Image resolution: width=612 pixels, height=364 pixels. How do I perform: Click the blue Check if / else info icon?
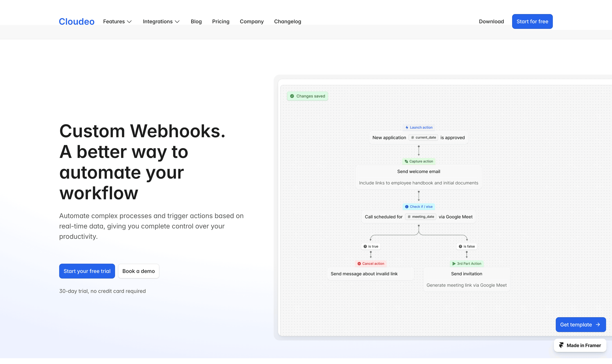pyautogui.click(x=407, y=207)
